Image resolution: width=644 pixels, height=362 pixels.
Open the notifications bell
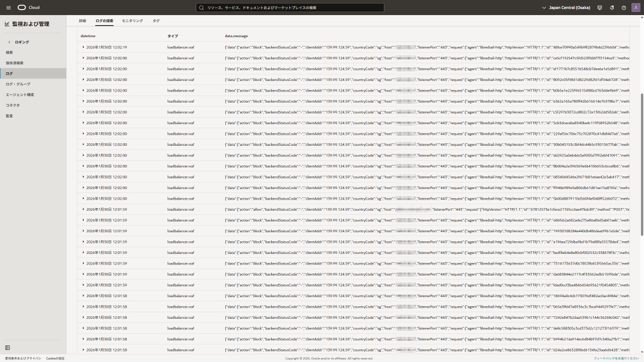[x=612, y=8]
